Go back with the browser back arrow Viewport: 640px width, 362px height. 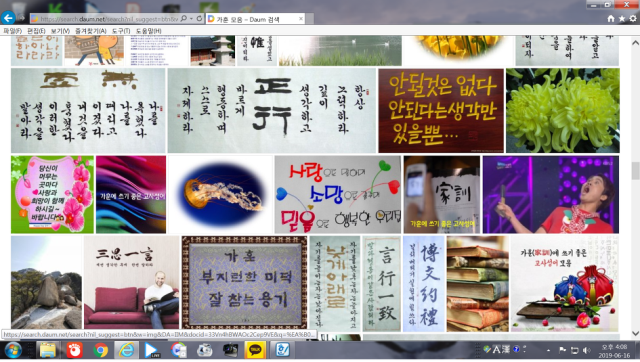8,18
